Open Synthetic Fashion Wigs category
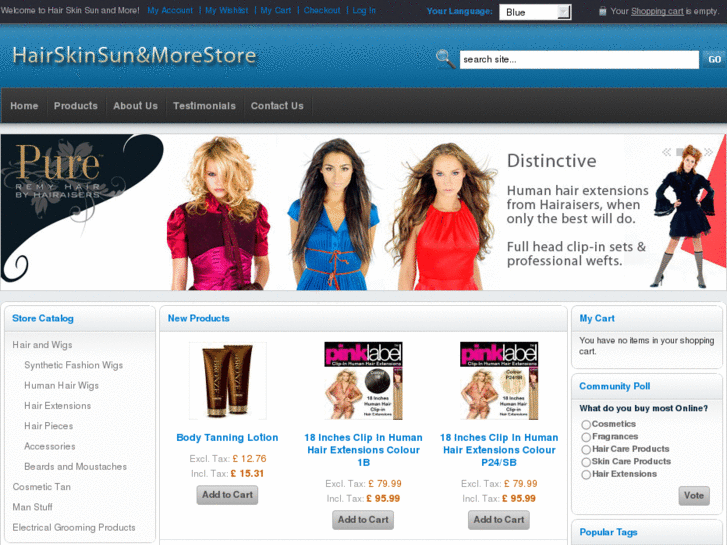 pos(74,365)
